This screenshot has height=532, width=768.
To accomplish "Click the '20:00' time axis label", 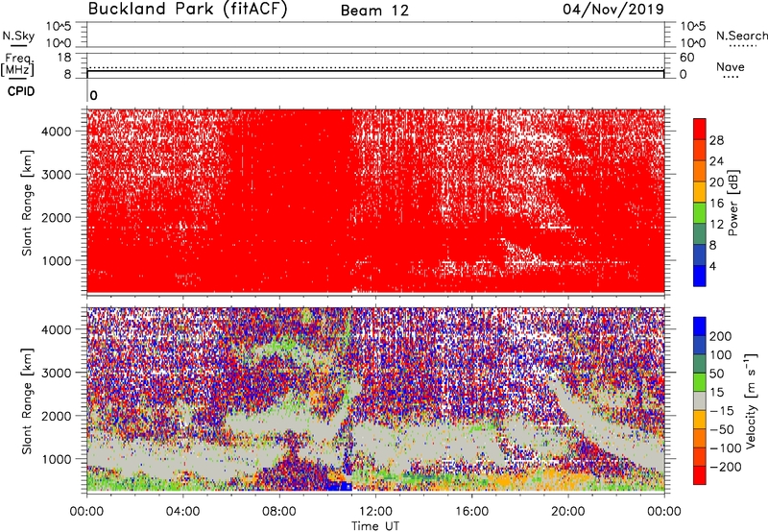I will 567,512.
